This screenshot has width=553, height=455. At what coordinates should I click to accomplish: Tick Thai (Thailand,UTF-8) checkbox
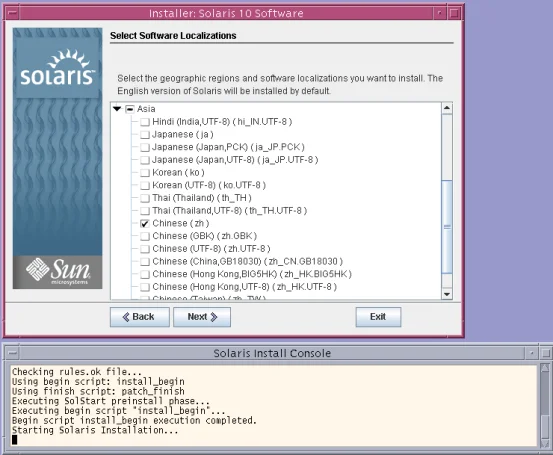pos(145,211)
